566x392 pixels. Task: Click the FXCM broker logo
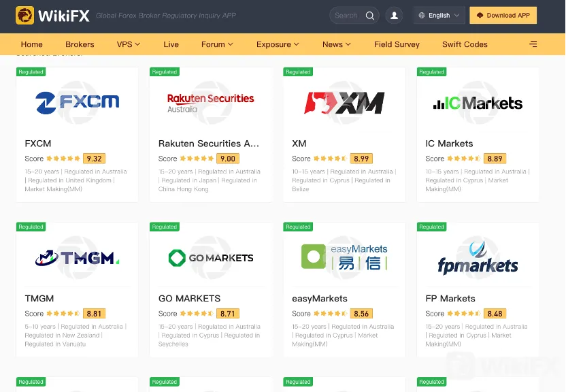click(x=78, y=103)
